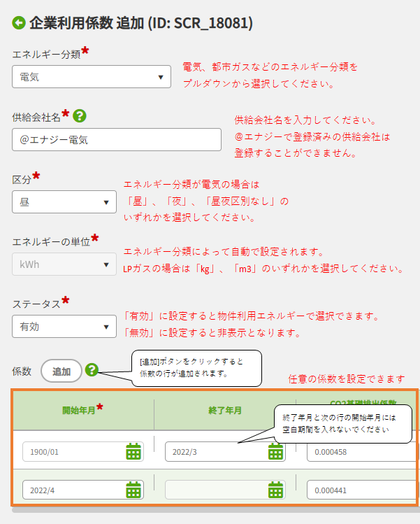Click the green back arrow icon

coord(19,23)
